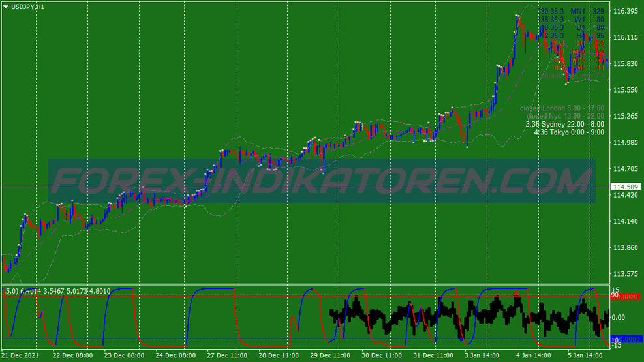Select the 114.420 price axis label
Screen dimensions: 644x362
(626, 195)
